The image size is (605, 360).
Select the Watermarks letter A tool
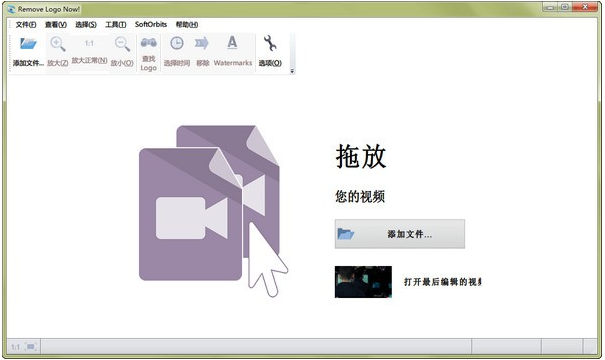232,42
